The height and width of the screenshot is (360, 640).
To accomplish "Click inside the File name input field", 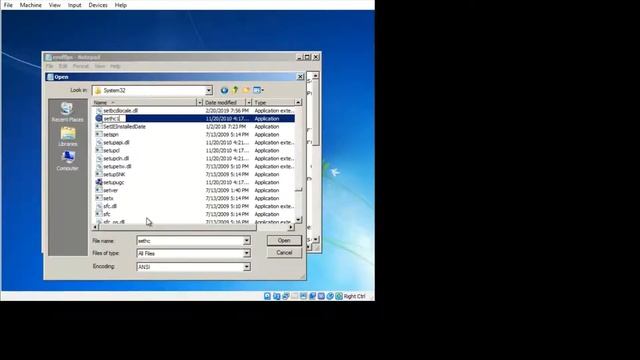I will pyautogui.click(x=190, y=241).
